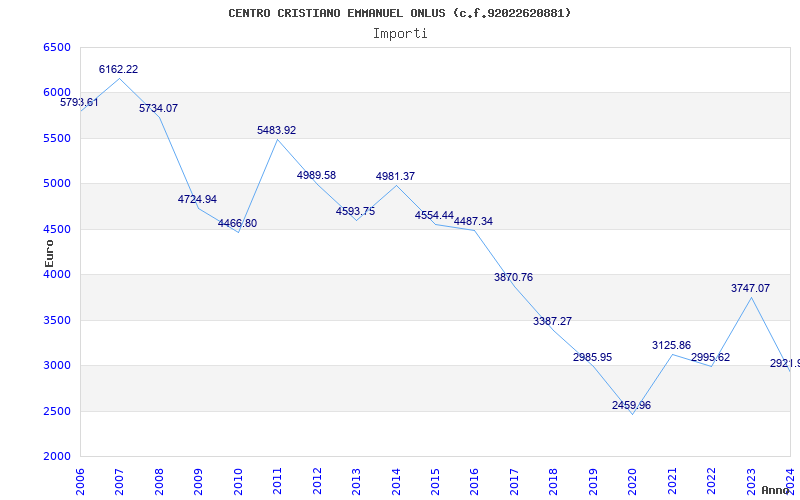800x500 pixels.
Task: Click the x-axis year 2023
Action: pyautogui.click(x=751, y=481)
